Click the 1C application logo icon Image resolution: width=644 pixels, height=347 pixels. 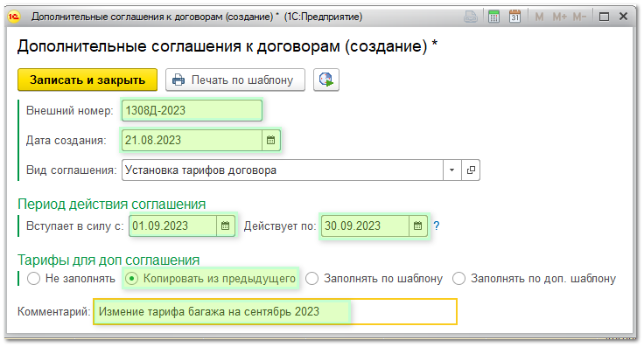(x=14, y=17)
